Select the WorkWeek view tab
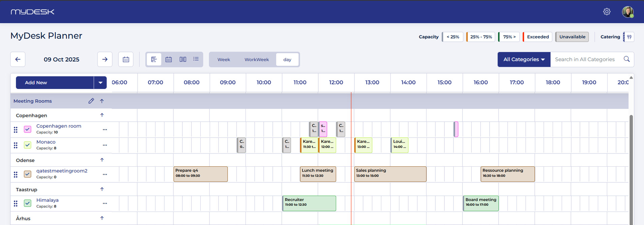The image size is (644, 225). click(257, 59)
